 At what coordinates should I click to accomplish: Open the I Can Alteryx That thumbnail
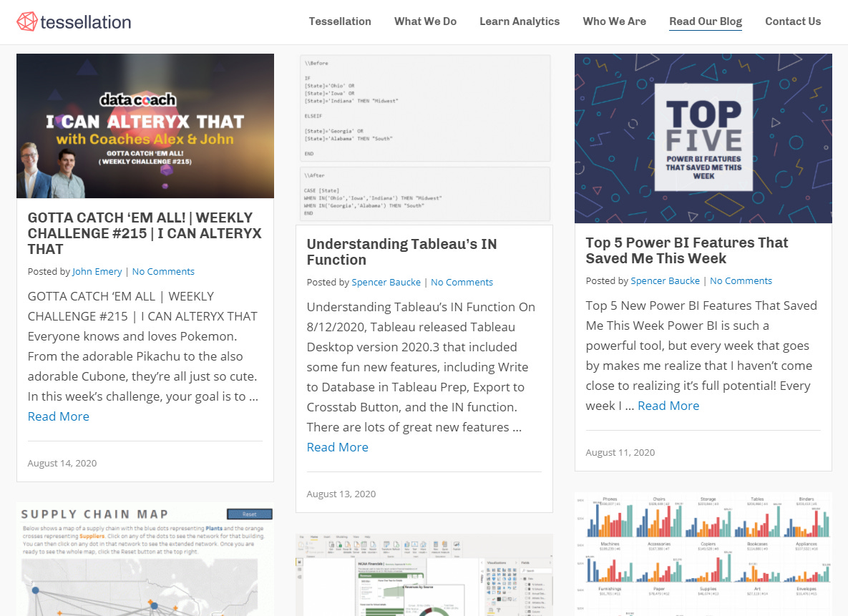click(x=145, y=125)
